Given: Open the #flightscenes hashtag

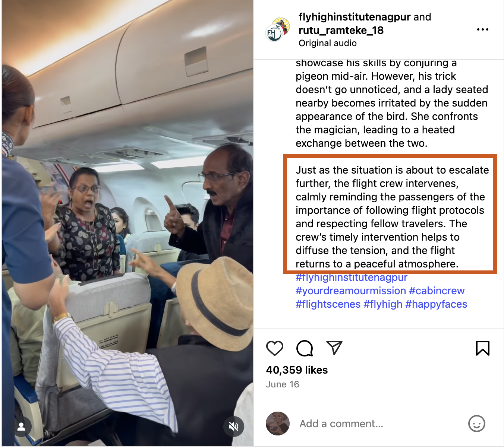Looking at the screenshot, I should (328, 304).
